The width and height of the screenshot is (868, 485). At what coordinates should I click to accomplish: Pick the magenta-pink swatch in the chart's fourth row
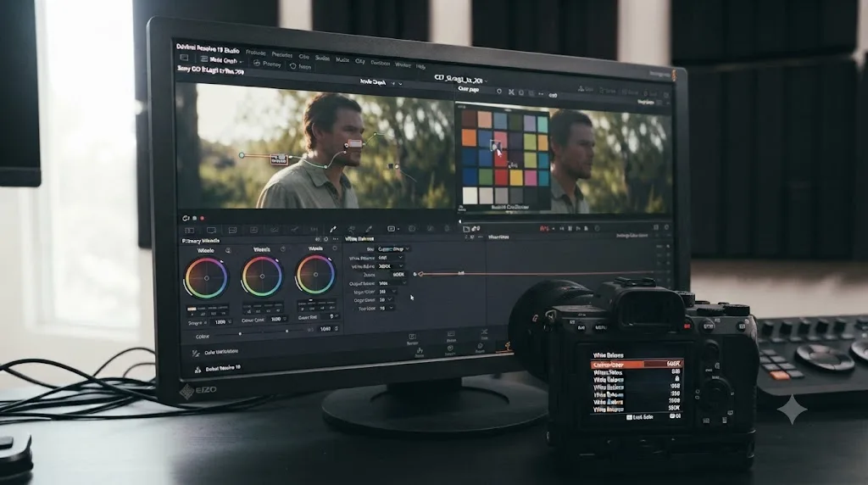click(x=530, y=177)
